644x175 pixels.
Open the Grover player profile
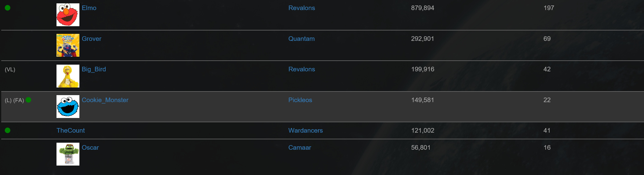(x=91, y=39)
